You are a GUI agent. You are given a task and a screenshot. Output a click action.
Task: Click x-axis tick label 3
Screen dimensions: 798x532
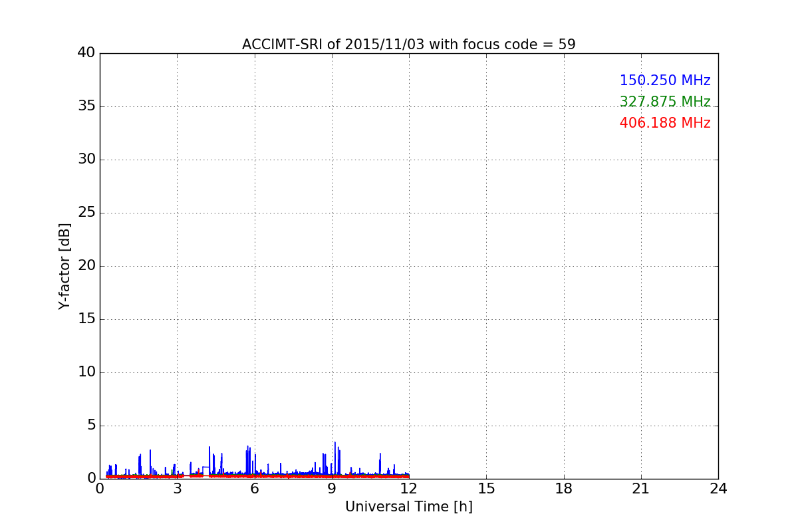(x=177, y=489)
